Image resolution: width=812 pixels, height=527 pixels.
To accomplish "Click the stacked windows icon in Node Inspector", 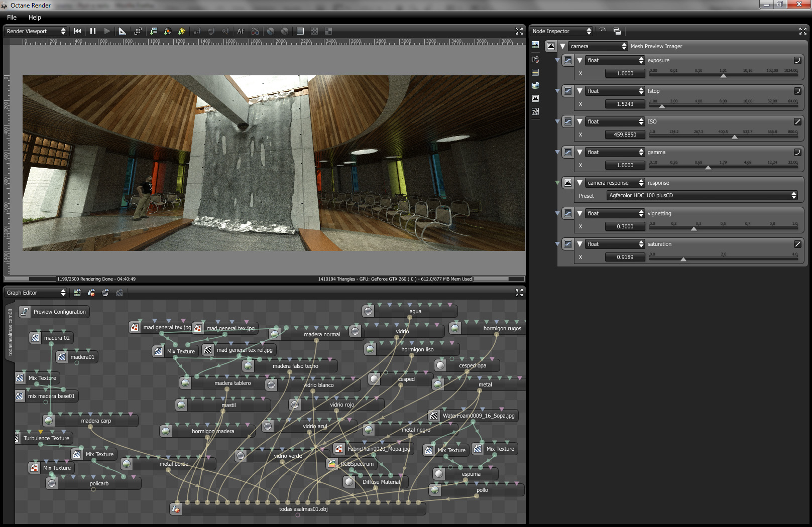I will (617, 31).
